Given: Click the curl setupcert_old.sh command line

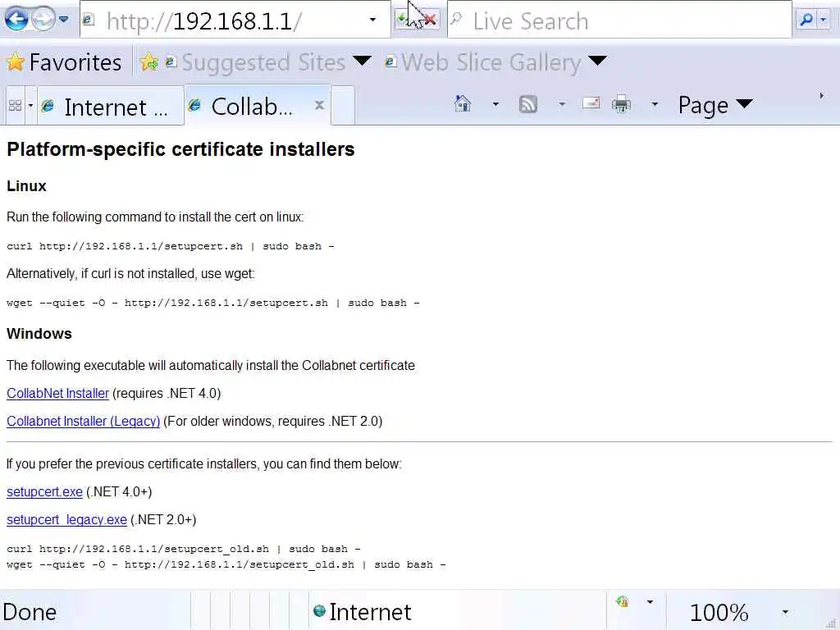Looking at the screenshot, I should click(183, 549).
